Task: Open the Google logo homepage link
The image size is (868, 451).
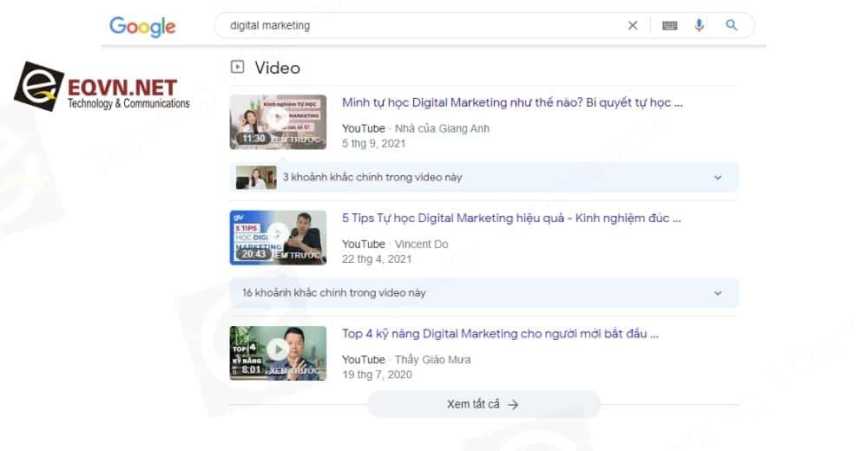Action: [142, 26]
